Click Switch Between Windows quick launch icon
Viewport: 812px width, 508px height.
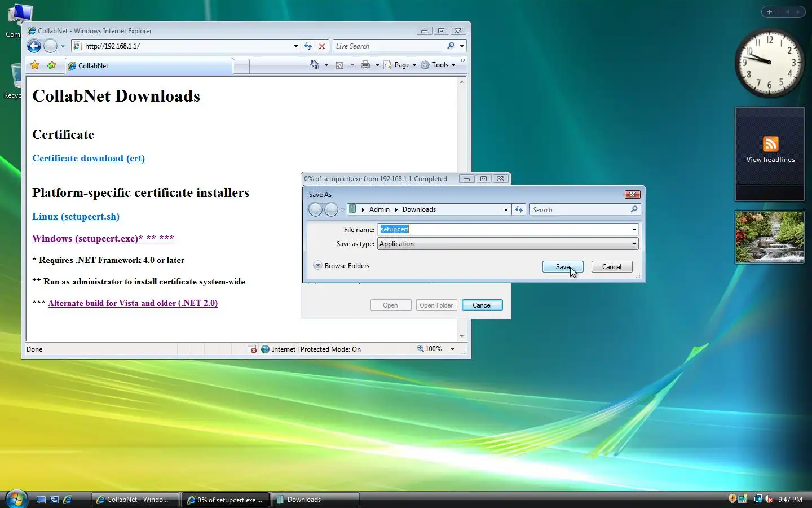[54, 500]
